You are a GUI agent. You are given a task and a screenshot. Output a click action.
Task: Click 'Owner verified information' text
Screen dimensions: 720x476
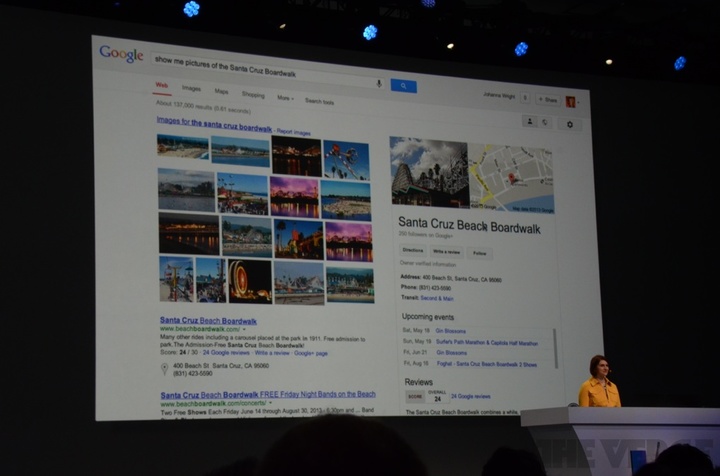pyautogui.click(x=428, y=264)
